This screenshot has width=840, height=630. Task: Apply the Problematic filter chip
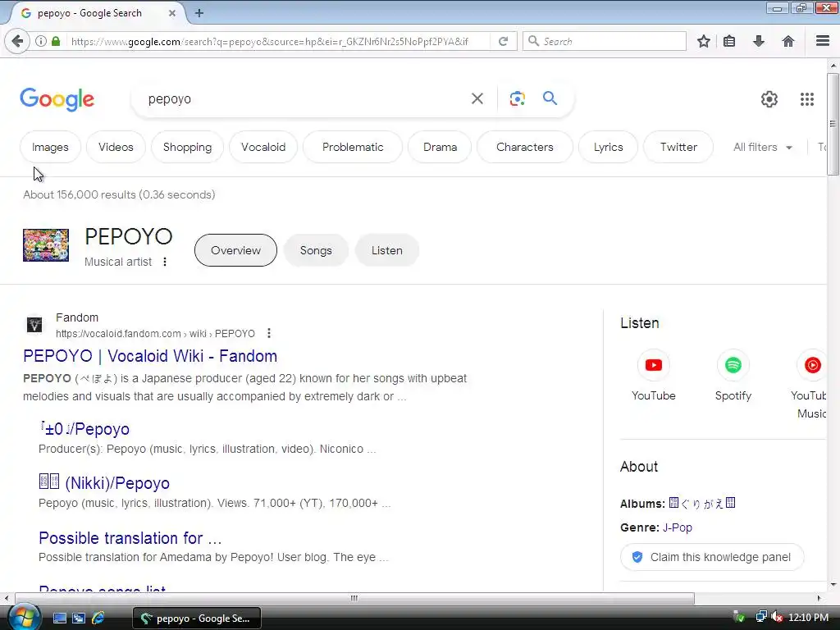[x=353, y=148]
